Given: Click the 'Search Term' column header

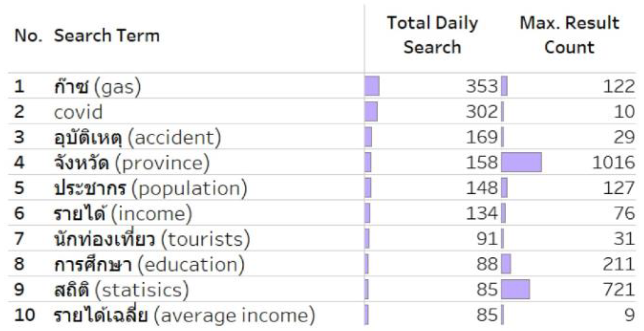Looking at the screenshot, I should pyautogui.click(x=107, y=35).
